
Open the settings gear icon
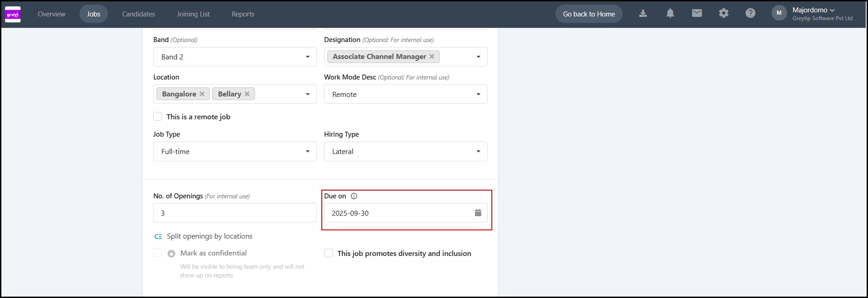click(x=724, y=14)
